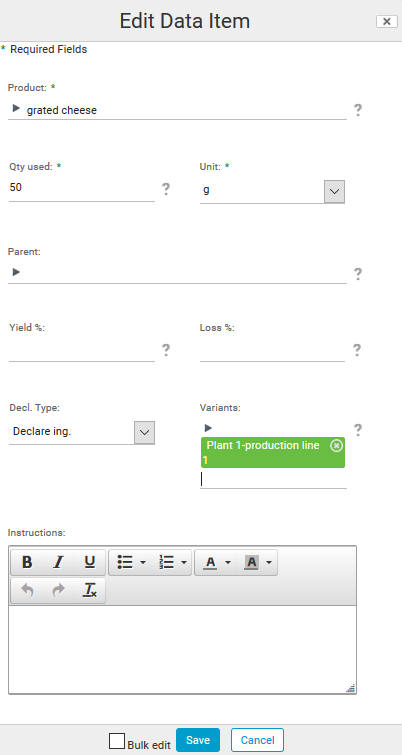Remove the Plant 1-production line 1 variant
Image resolution: width=402 pixels, height=755 pixels.
click(337, 446)
